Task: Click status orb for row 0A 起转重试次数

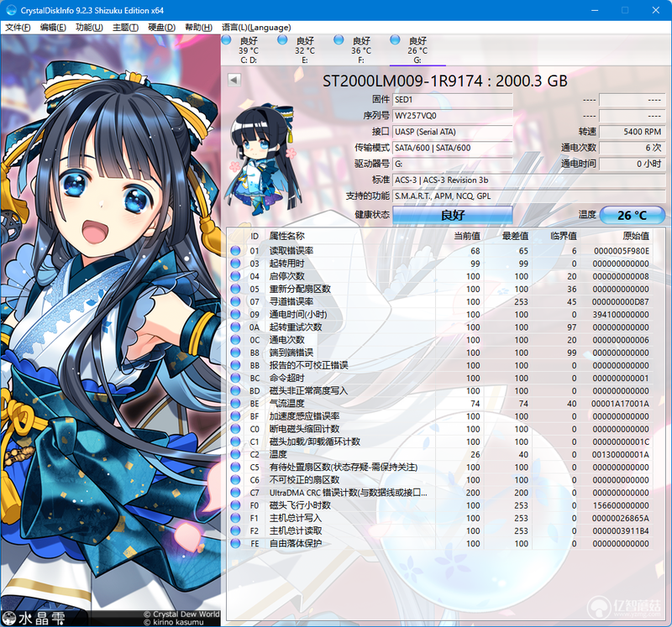Action: pos(235,327)
